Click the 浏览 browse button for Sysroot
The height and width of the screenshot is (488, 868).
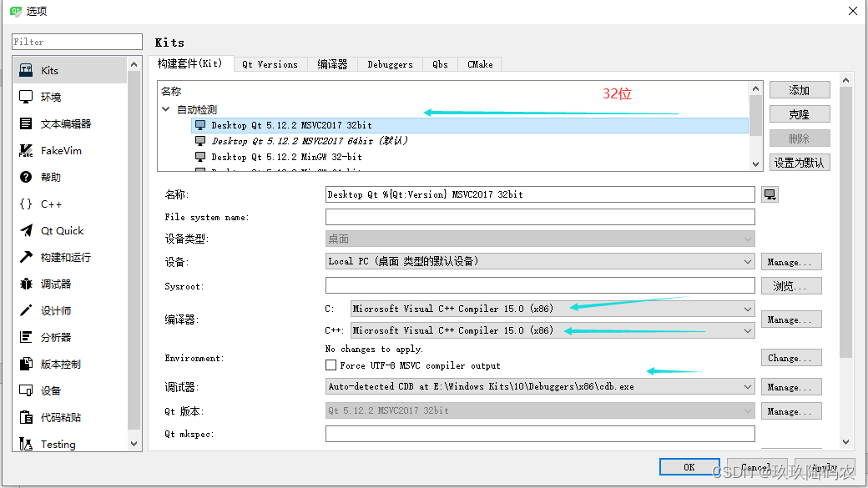pyautogui.click(x=791, y=286)
